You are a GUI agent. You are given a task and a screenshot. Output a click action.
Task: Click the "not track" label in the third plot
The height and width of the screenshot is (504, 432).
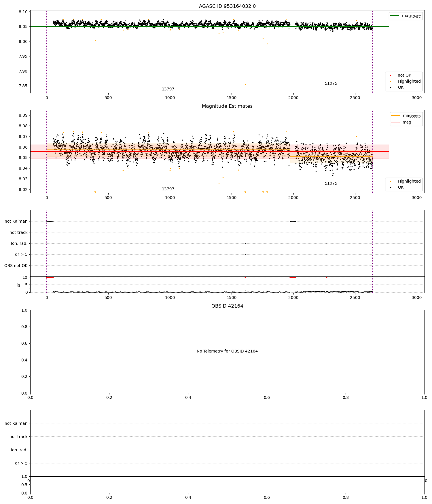point(18,232)
